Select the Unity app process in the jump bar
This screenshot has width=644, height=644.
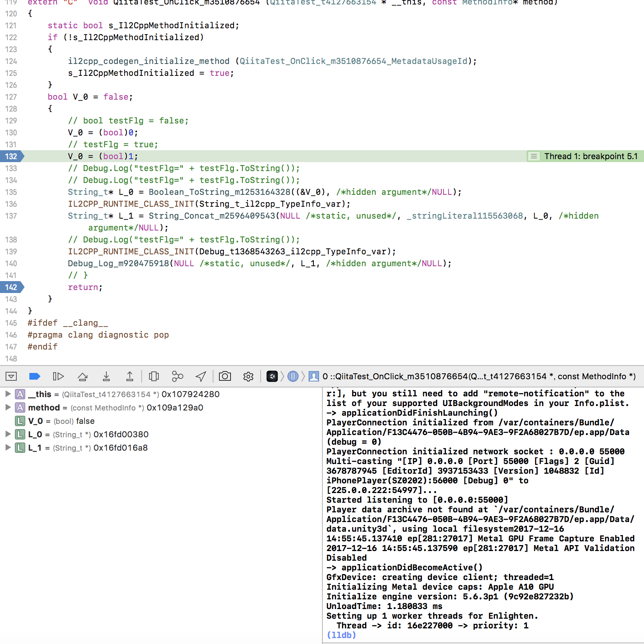[272, 377]
